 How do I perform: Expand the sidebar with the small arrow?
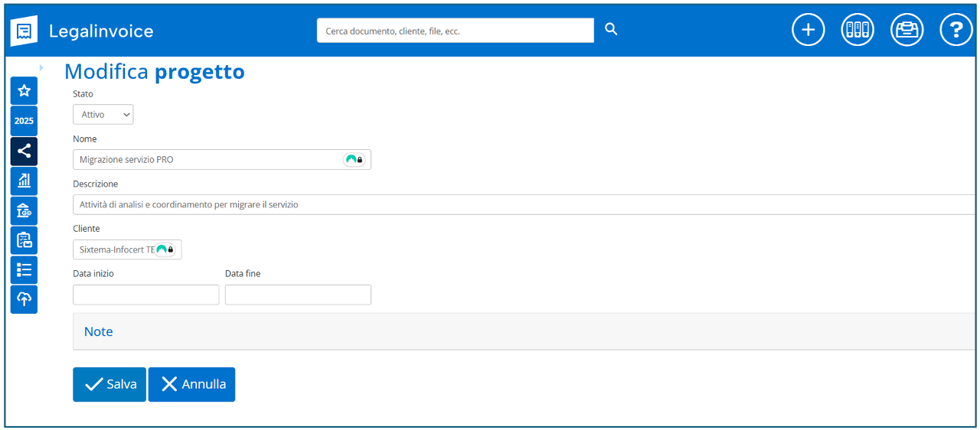41,67
